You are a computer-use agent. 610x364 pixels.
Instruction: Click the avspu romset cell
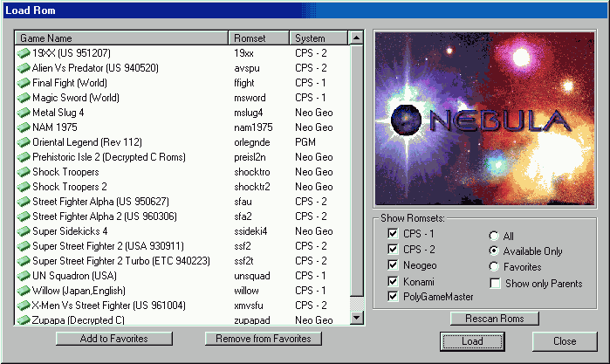click(247, 68)
